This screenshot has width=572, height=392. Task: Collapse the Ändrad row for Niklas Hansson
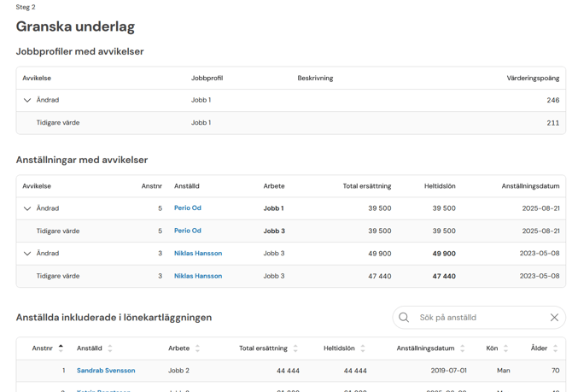27,254
